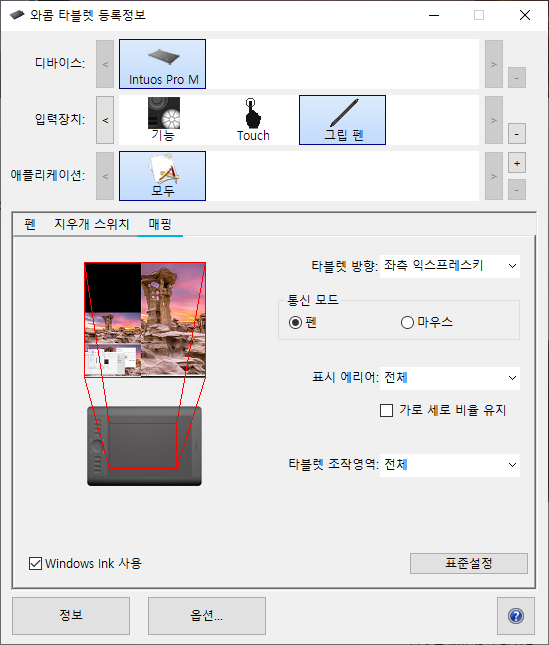Select the 펜 communication mode radio button

tap(295, 322)
